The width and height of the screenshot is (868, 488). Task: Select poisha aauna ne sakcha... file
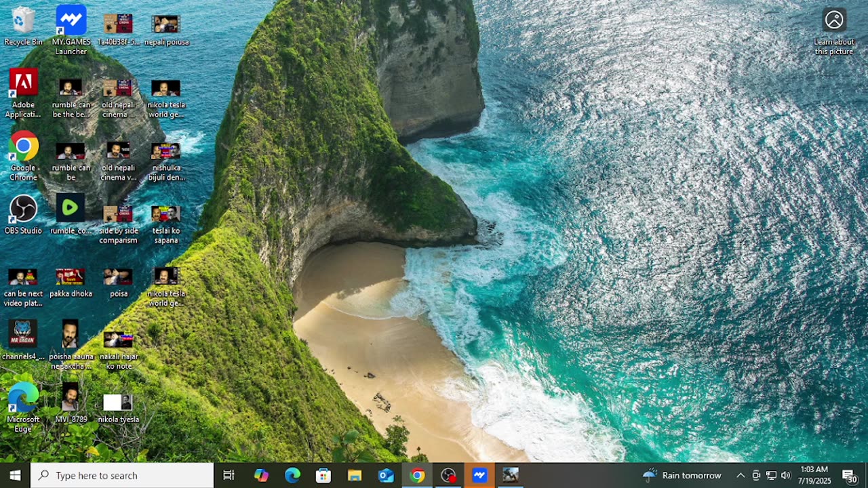click(x=71, y=346)
